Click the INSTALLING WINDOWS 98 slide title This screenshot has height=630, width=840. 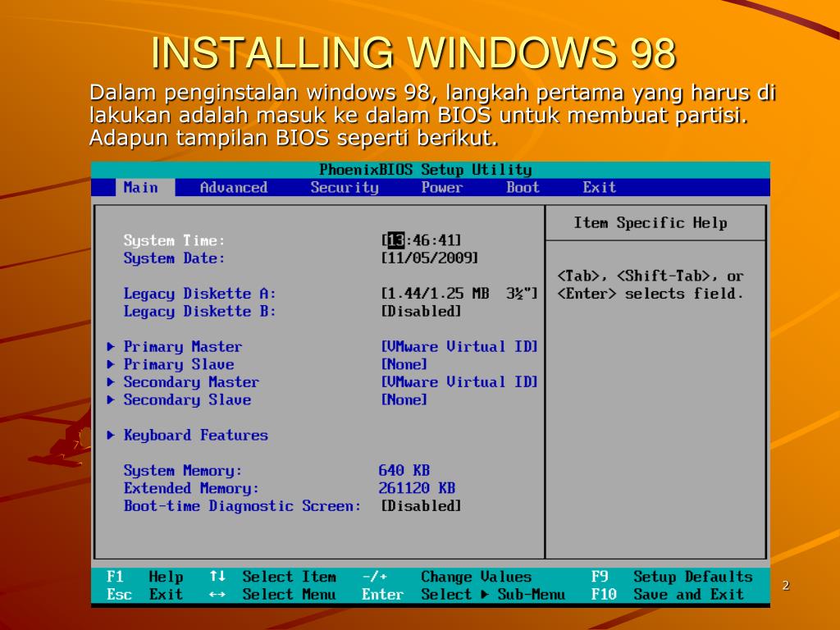coord(413,53)
